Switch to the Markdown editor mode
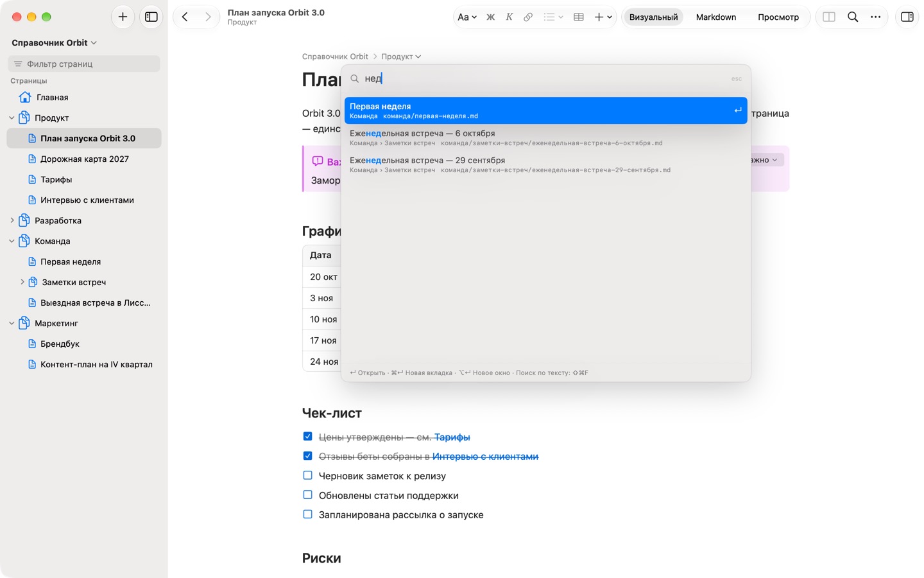Screen dimensions: 924x578 click(x=716, y=17)
